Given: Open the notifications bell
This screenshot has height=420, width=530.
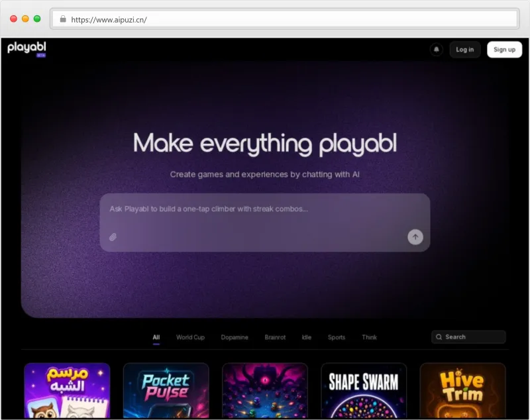Looking at the screenshot, I should (x=437, y=50).
